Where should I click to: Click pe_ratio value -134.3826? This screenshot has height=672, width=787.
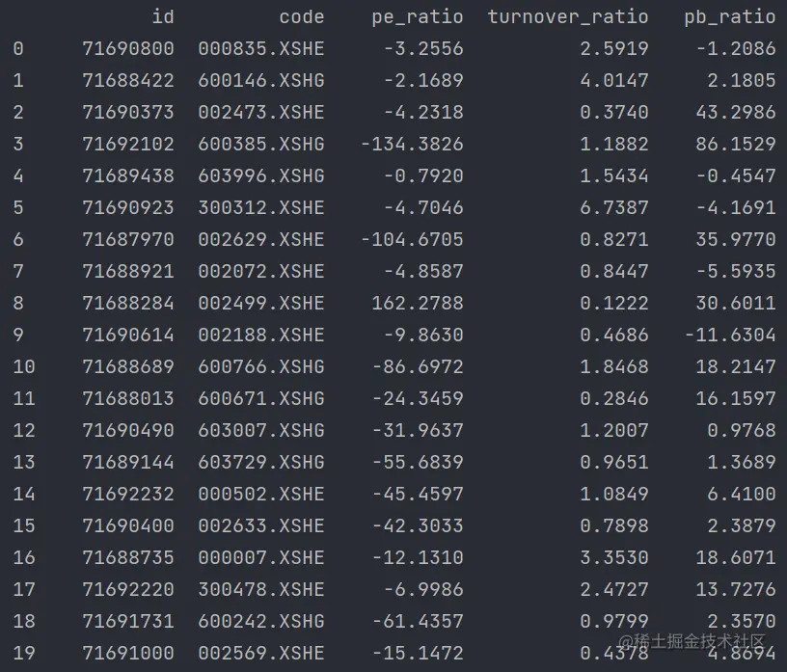[x=412, y=144]
